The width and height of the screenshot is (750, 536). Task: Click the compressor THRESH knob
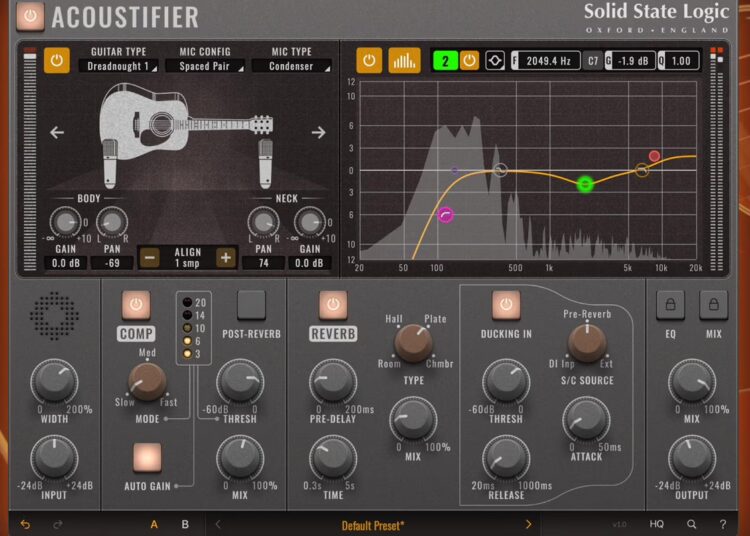point(240,383)
